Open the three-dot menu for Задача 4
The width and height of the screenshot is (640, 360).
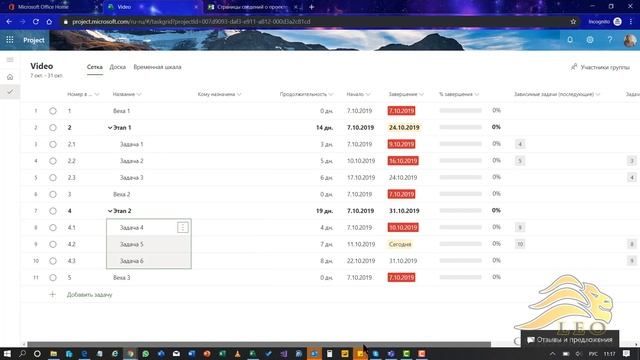point(182,227)
